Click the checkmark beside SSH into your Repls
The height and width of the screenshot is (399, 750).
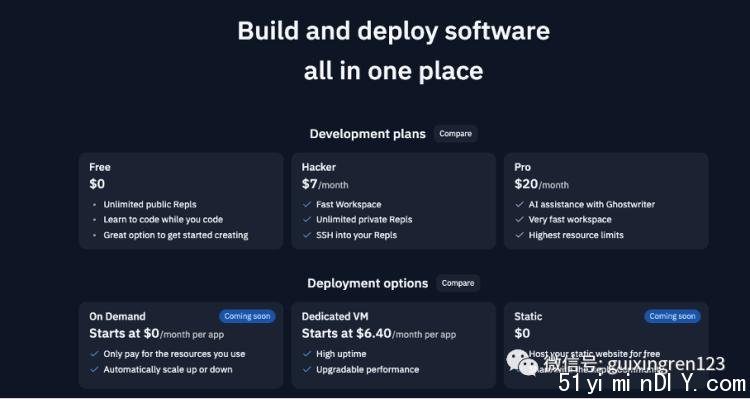point(307,235)
